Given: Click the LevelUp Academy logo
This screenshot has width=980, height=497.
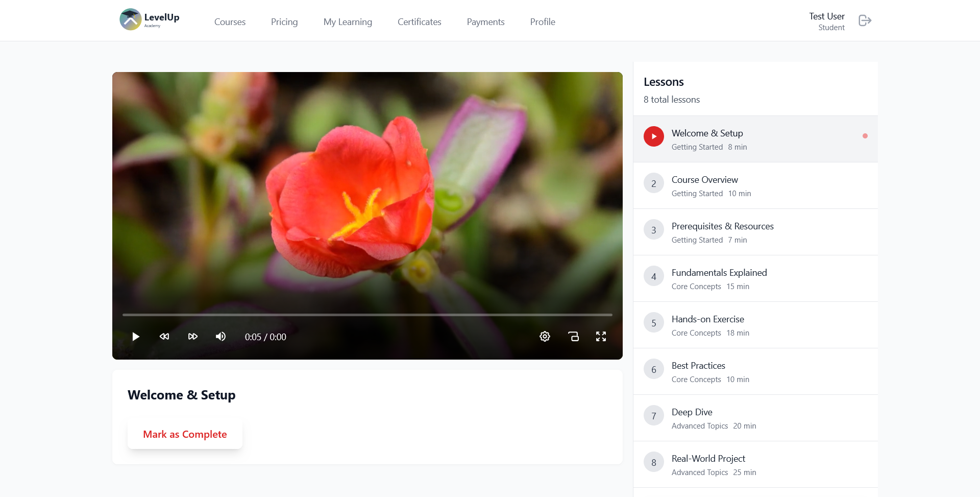Looking at the screenshot, I should (150, 20).
